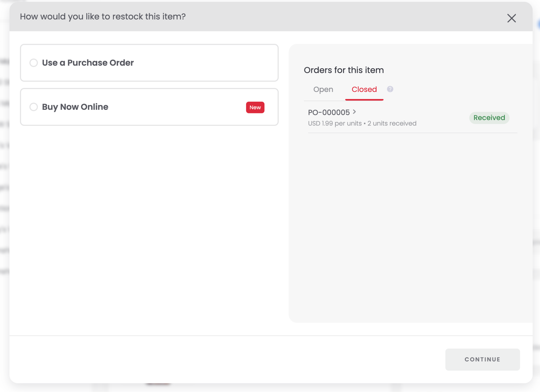Expand the chevron next to PO-000005

tap(354, 112)
